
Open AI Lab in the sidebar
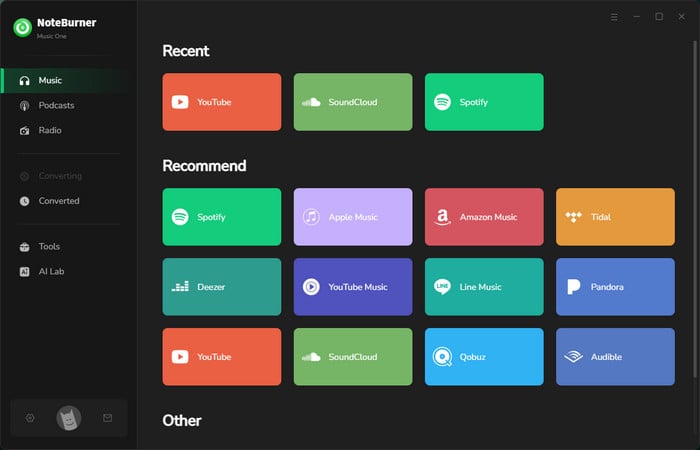pyautogui.click(x=51, y=271)
